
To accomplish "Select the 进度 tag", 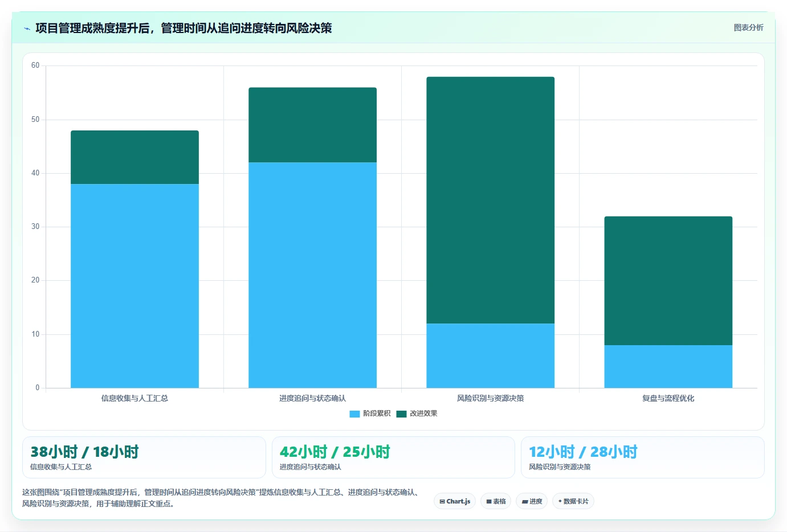I will click(x=532, y=501).
